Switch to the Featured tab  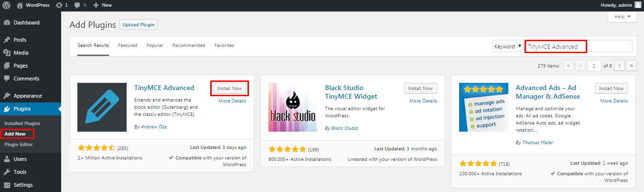tap(128, 45)
